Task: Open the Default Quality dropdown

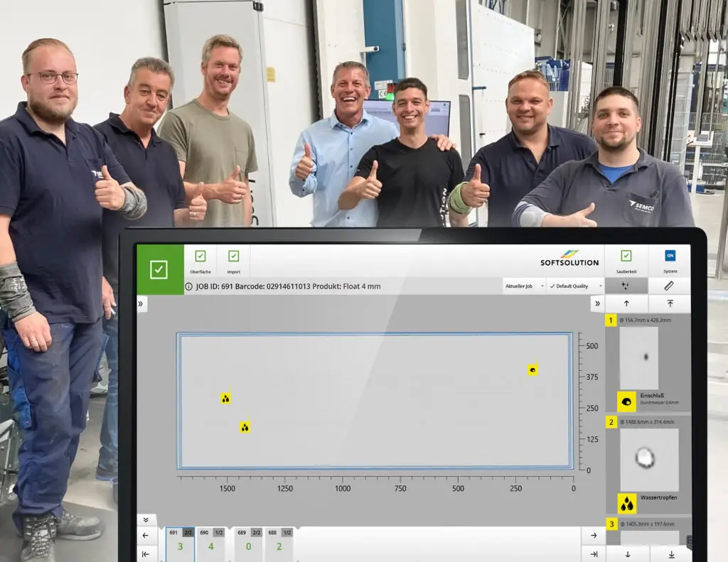Action: [x=575, y=286]
